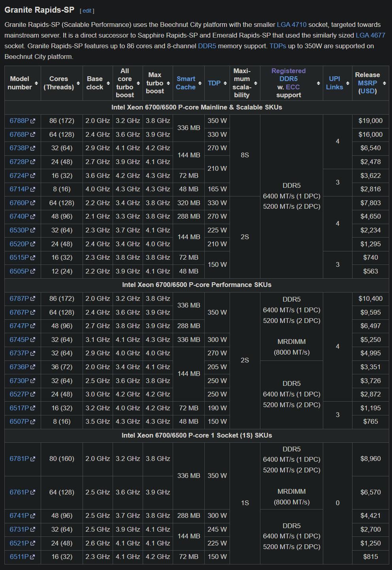Click the edit link beside Granite Rapids-SP heading
The width and height of the screenshot is (392, 570).
[87, 11]
